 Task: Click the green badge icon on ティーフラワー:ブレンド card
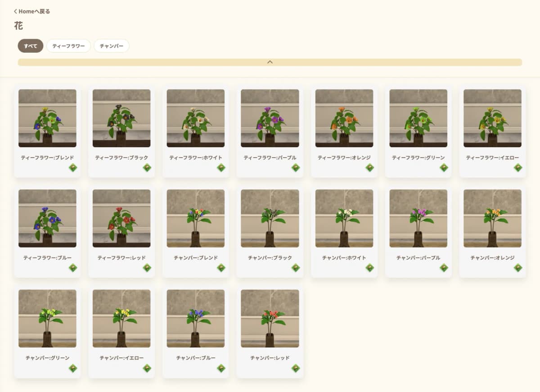(x=72, y=168)
